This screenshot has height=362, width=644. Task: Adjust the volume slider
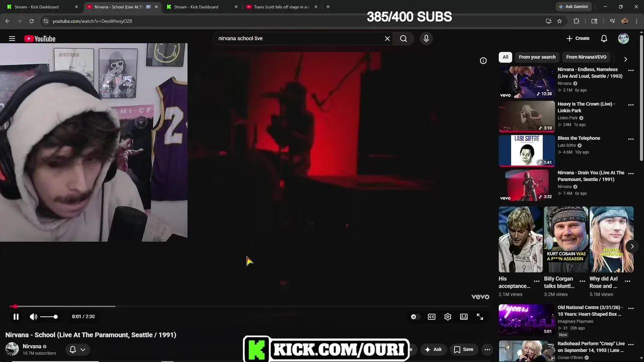coord(49,317)
